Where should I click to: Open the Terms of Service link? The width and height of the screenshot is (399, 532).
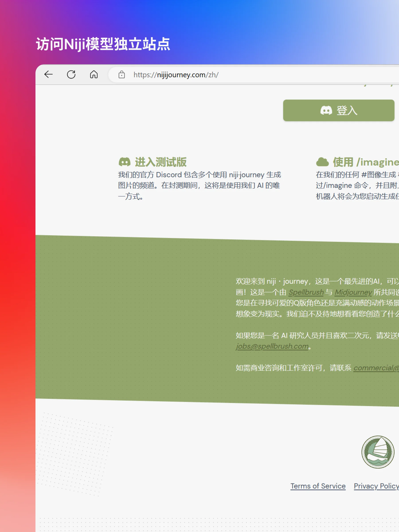(x=318, y=486)
